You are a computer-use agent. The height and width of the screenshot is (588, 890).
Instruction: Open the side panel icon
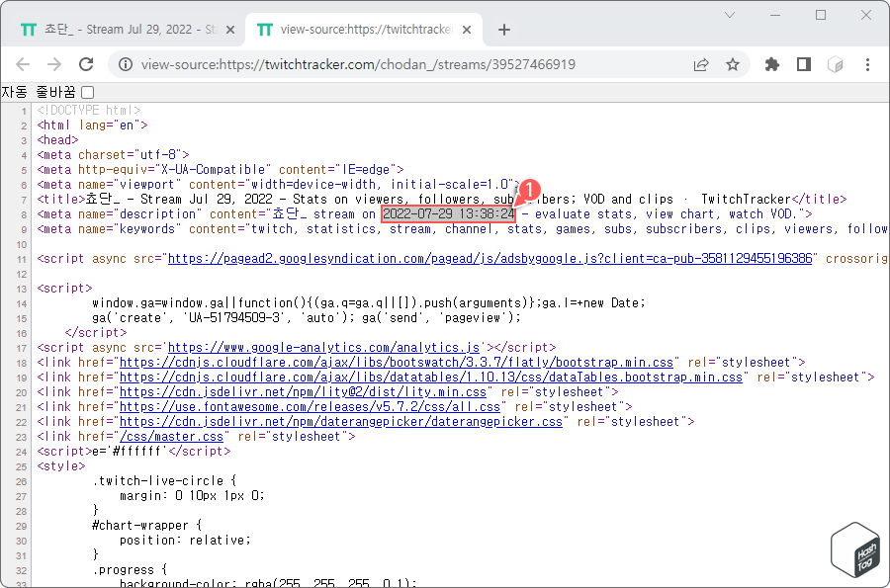click(x=804, y=64)
